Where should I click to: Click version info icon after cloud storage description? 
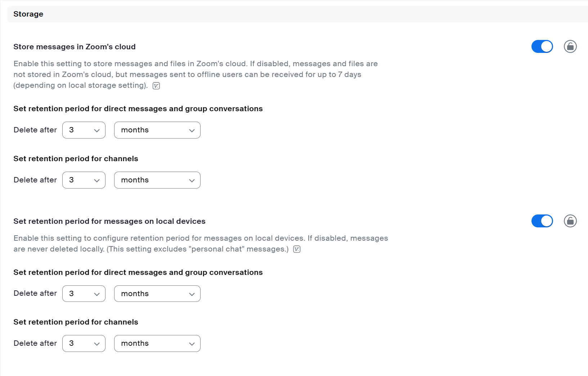click(156, 86)
